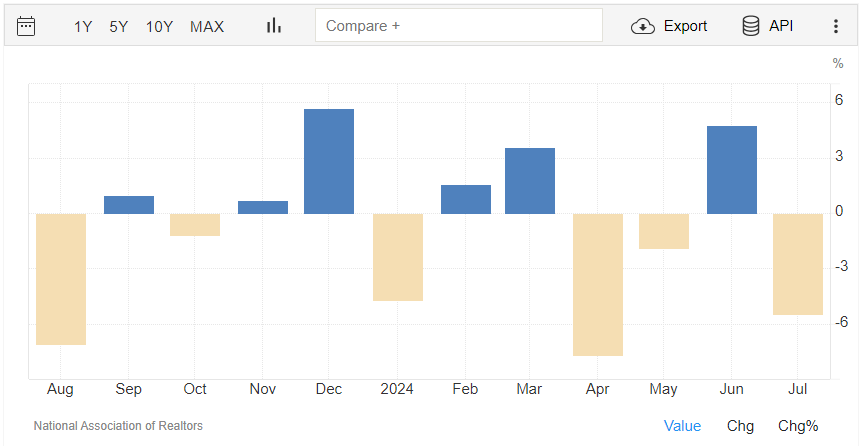The height and width of the screenshot is (446, 859).
Task: Select the June blue bar
Action: click(732, 170)
